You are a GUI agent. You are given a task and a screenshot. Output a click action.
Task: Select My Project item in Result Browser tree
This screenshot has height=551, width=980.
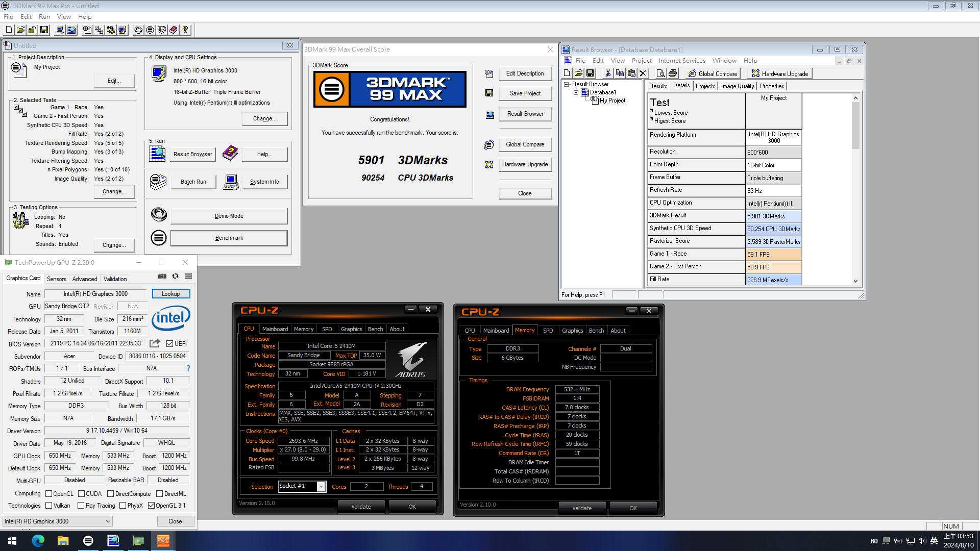pos(612,101)
